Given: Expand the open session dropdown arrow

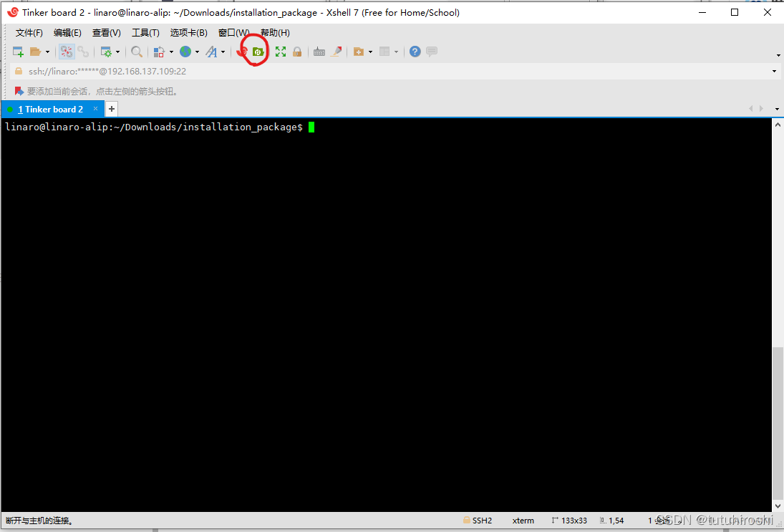Looking at the screenshot, I should [x=47, y=52].
